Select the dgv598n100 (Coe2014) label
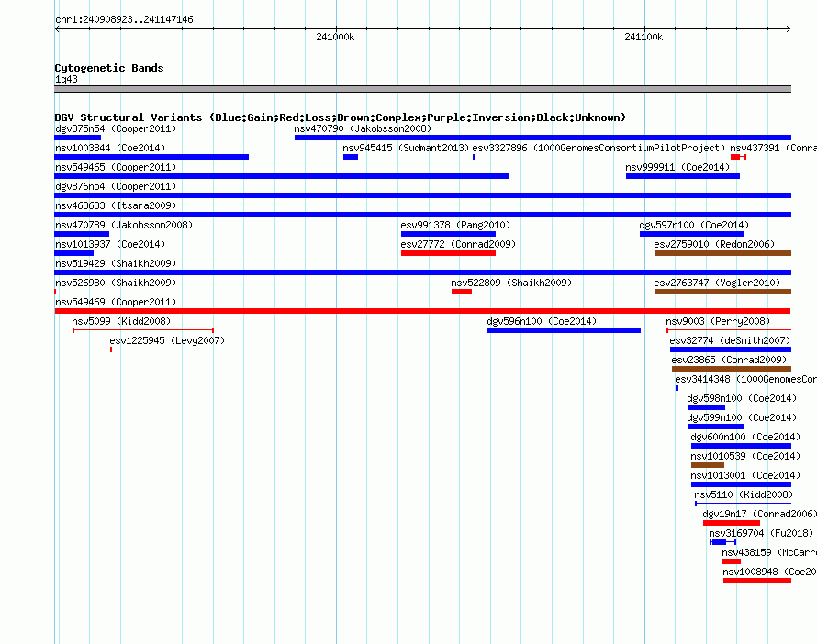The height and width of the screenshot is (644, 817). [742, 398]
